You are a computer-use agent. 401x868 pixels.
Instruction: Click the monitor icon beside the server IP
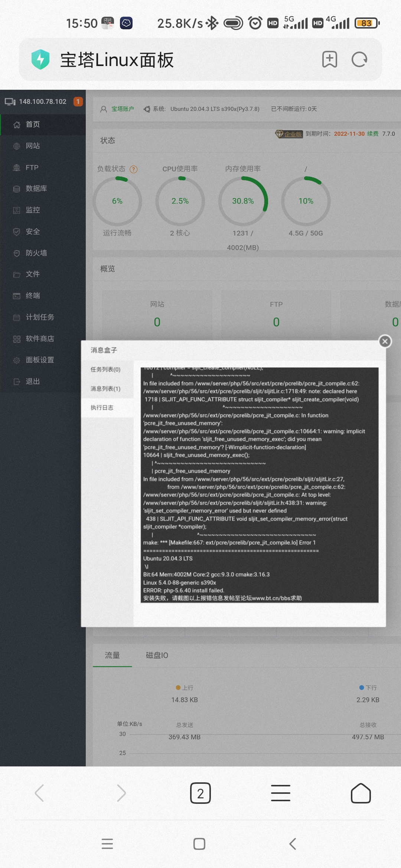(10, 102)
